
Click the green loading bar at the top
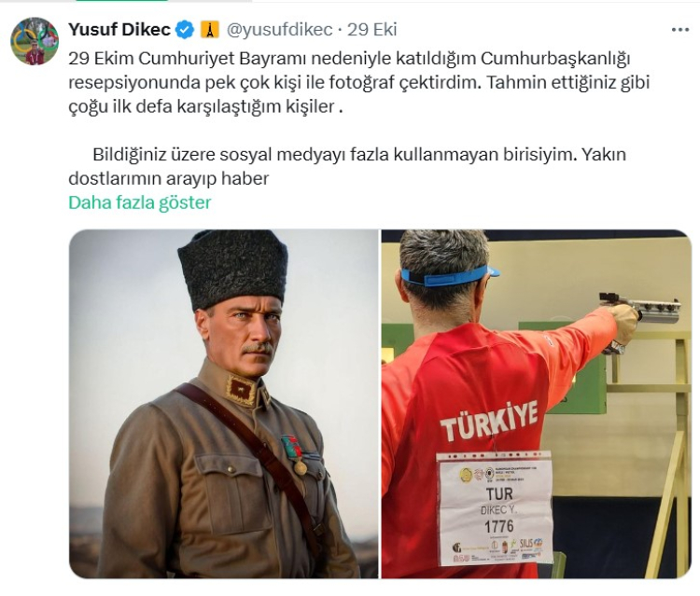[x=121, y=0]
